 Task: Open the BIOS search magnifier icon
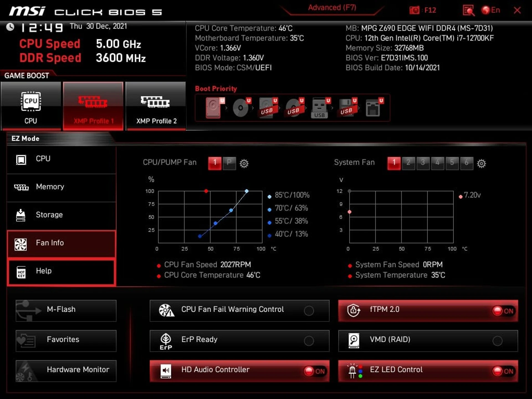tap(468, 11)
